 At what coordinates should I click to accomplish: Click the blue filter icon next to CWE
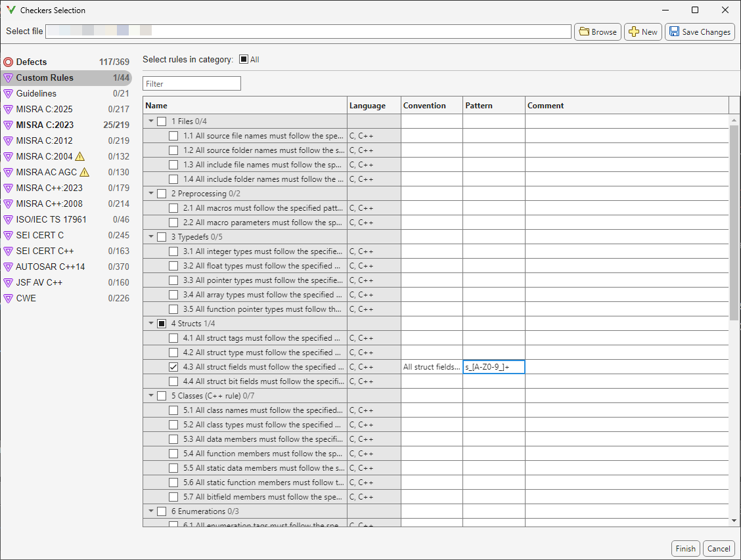coord(8,298)
